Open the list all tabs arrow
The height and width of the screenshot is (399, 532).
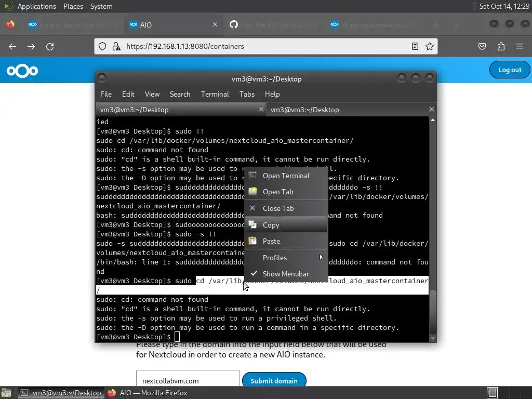[x=456, y=24]
